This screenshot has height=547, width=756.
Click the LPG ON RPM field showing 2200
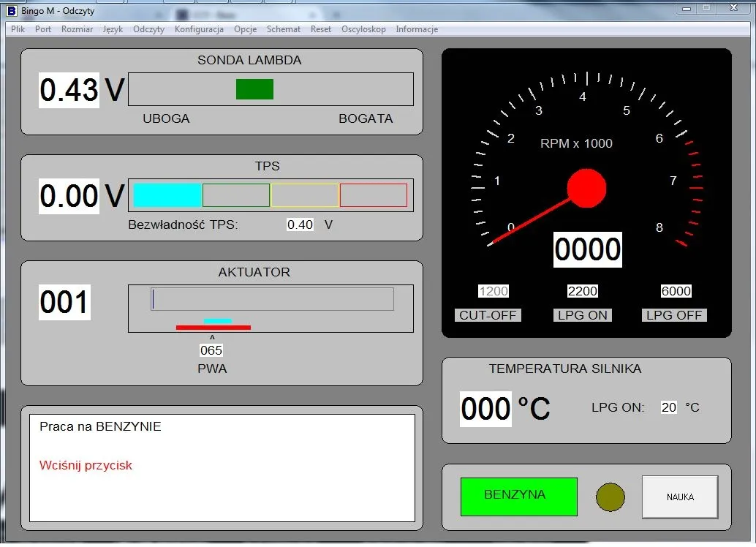pos(582,291)
